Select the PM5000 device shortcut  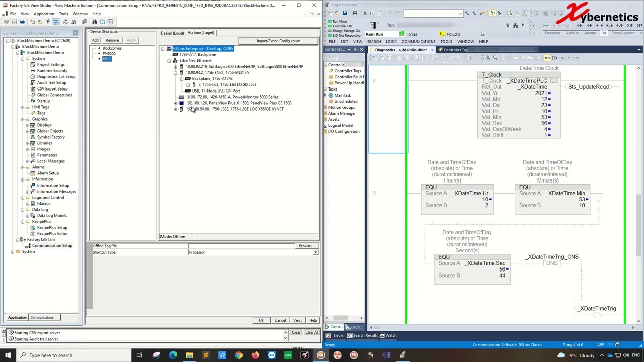(109, 54)
